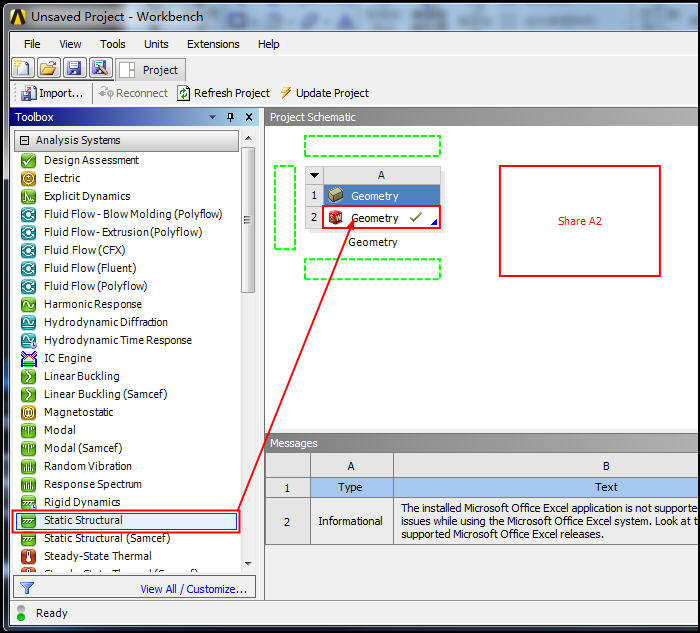Click the View All / Customize link

pos(193,589)
